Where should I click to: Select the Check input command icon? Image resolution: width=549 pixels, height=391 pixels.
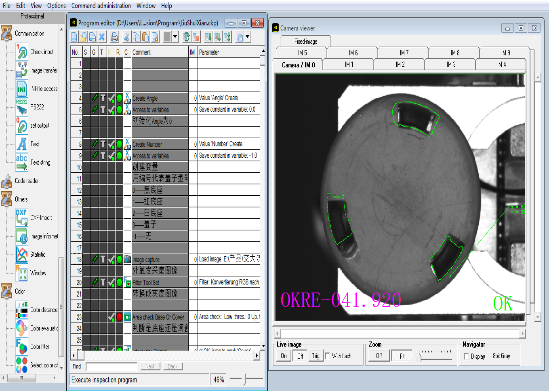tap(22, 52)
